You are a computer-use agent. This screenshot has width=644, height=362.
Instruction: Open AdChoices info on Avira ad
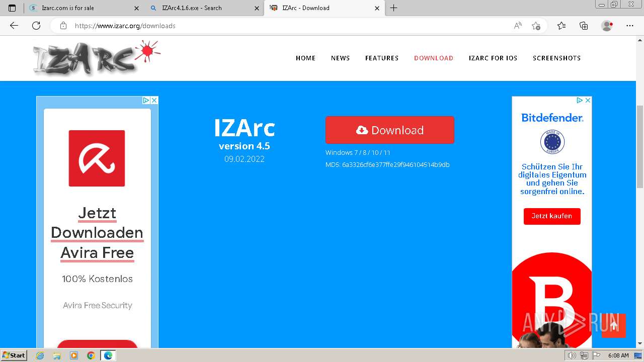[x=146, y=100]
